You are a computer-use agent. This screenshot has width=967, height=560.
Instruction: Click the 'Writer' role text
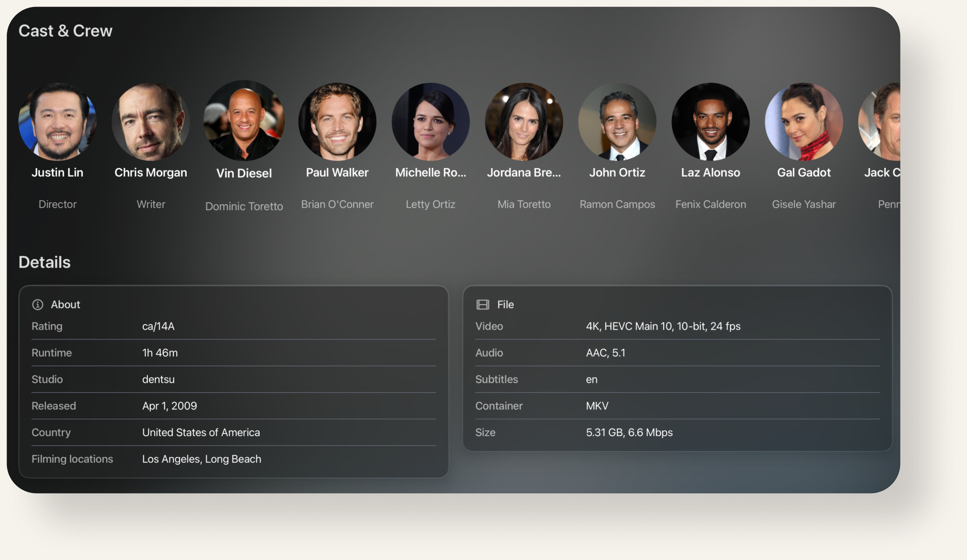pos(151,204)
